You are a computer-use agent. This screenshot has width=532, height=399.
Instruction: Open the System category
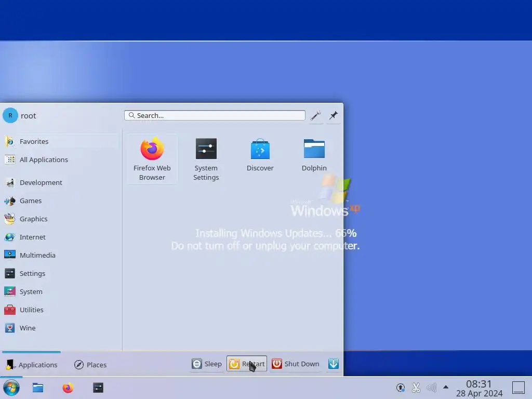[60, 291]
